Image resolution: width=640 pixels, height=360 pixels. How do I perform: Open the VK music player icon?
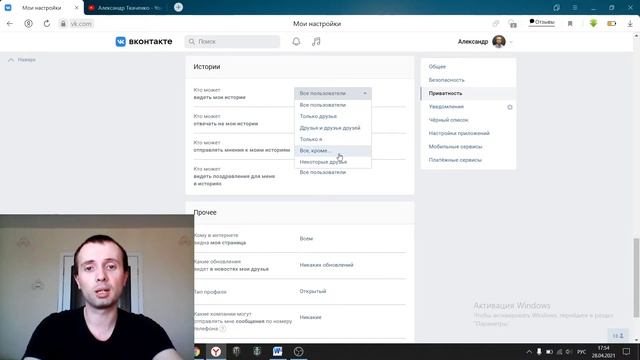316,41
